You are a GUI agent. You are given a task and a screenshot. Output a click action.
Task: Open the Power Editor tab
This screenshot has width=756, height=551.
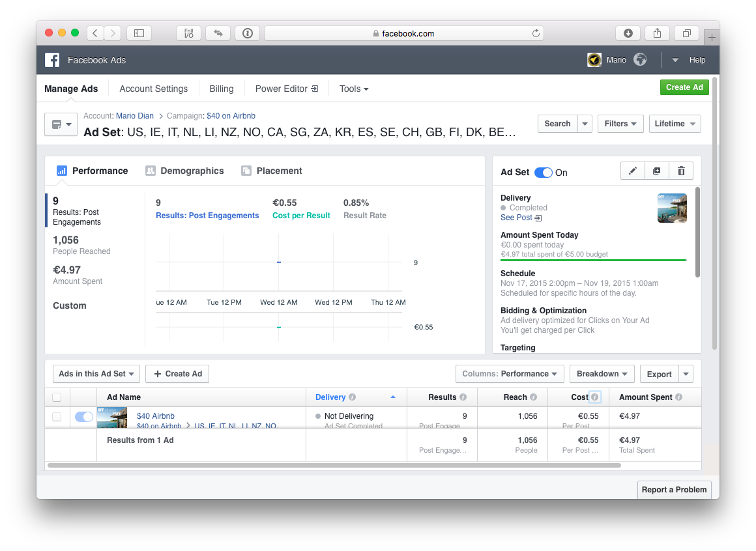286,89
